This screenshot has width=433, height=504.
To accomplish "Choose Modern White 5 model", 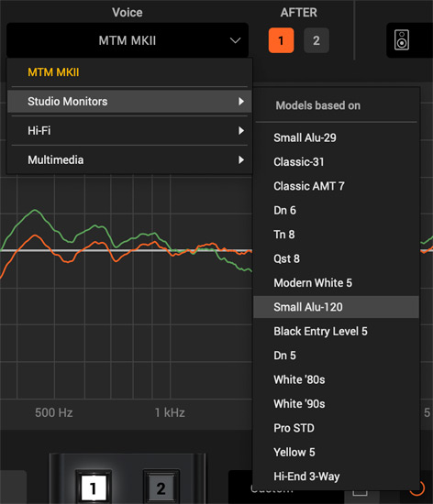I will point(336,283).
